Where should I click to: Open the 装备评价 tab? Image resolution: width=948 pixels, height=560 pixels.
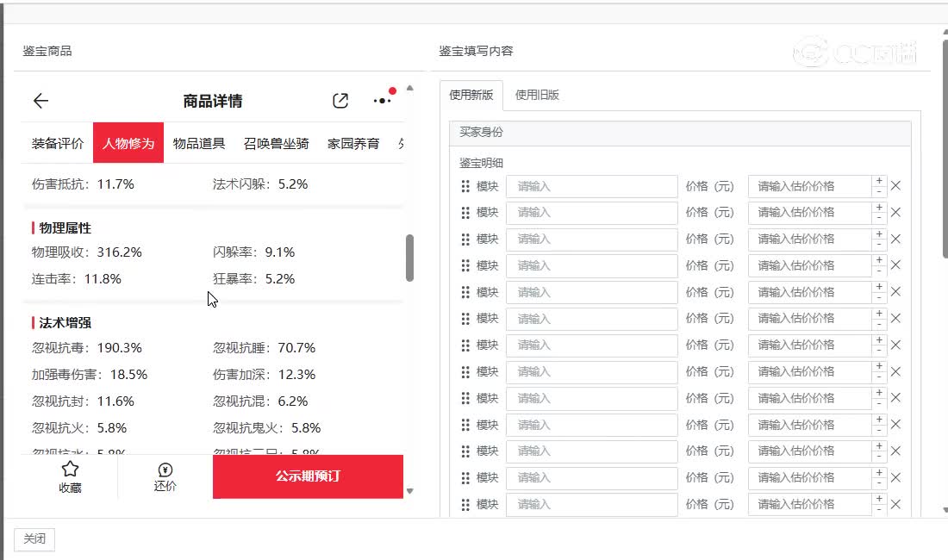[58, 143]
